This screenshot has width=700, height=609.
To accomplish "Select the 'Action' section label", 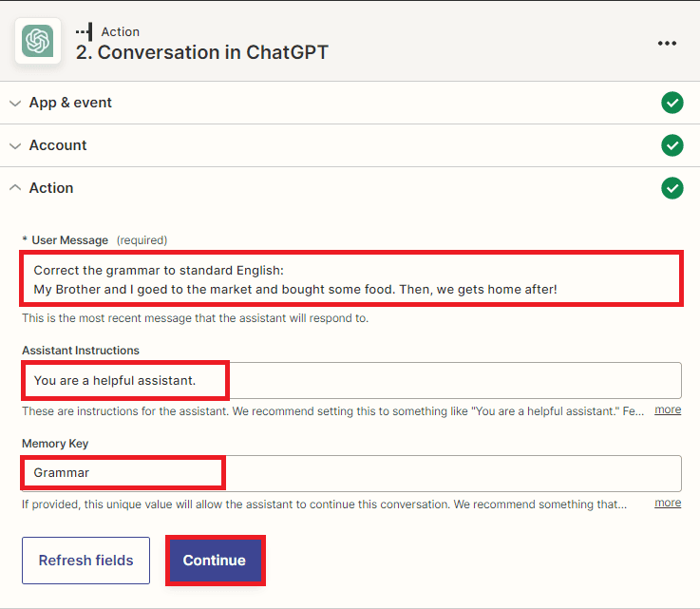I will coord(51,188).
